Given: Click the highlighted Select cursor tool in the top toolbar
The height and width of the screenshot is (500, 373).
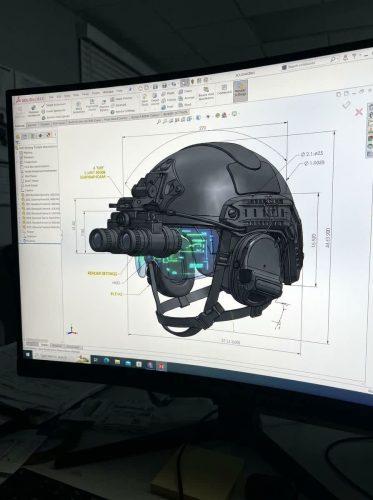Looking at the screenshot, I should pyautogui.click(x=185, y=83).
